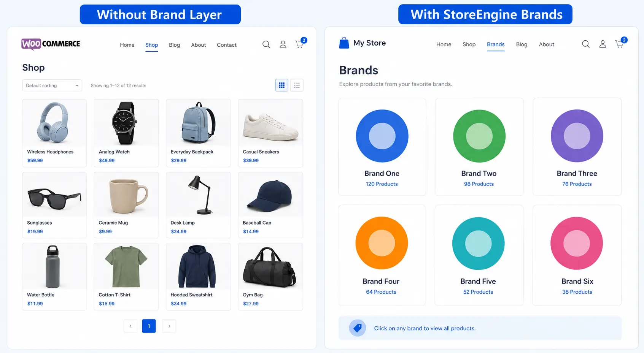Open Contact in WooCommerce store menu

[x=227, y=45]
